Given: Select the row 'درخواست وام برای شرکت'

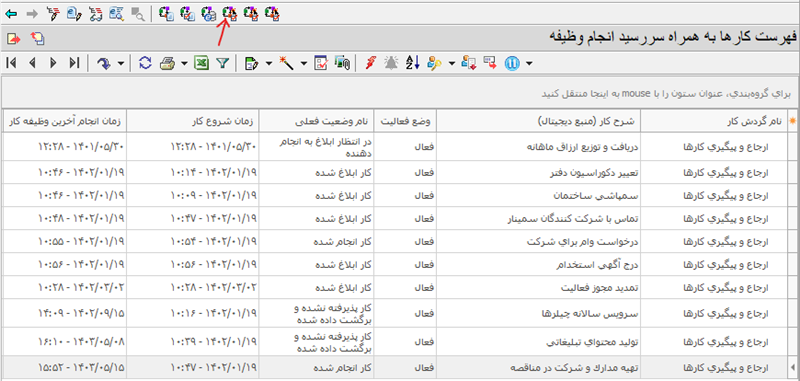Looking at the screenshot, I should pos(399,242).
